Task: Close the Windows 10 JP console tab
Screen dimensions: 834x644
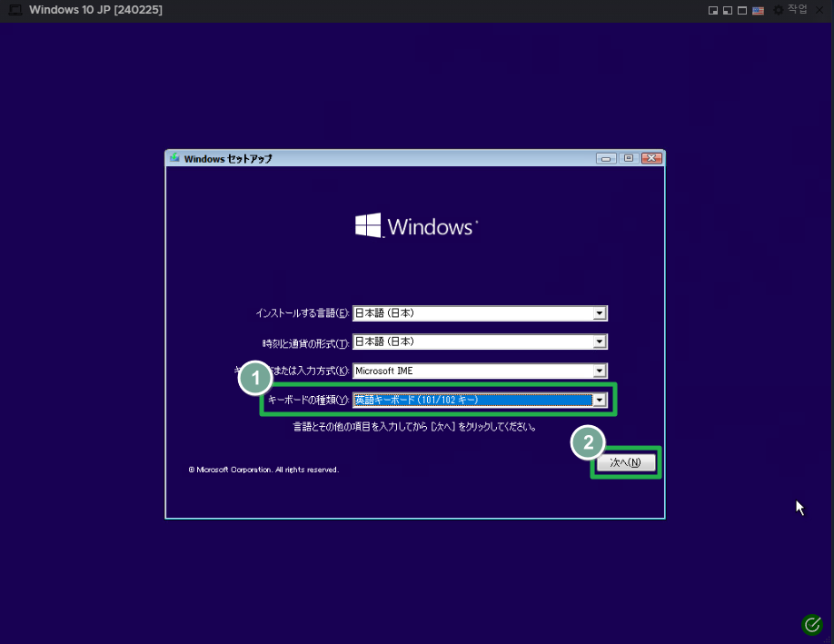Action: pos(819,10)
